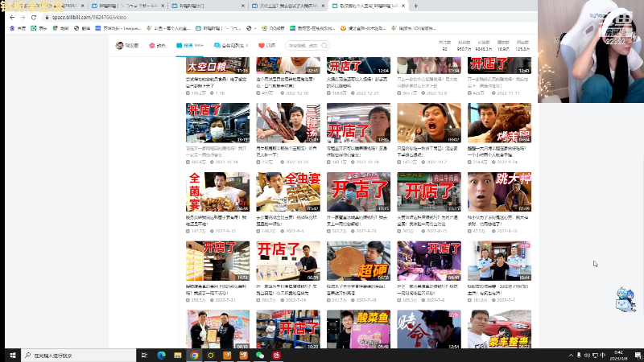
Task: Click the floating Bilibili mascot widget
Action: (x=625, y=299)
